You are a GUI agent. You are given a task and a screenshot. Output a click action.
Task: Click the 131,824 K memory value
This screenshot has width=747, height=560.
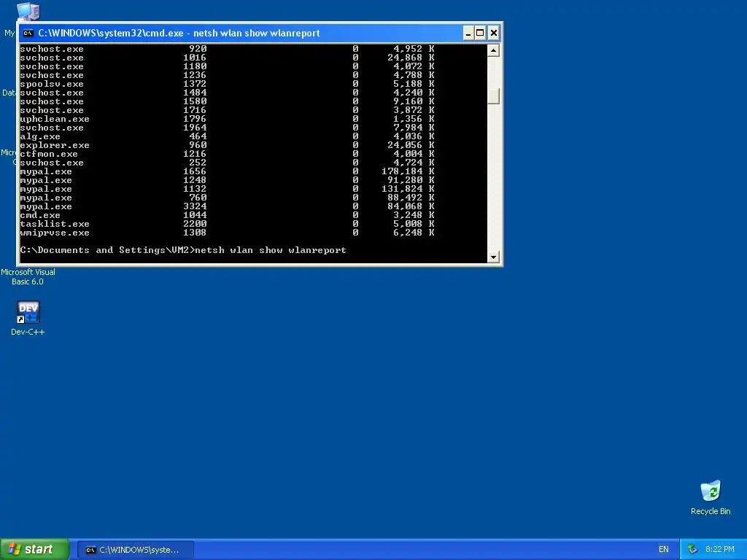[408, 189]
